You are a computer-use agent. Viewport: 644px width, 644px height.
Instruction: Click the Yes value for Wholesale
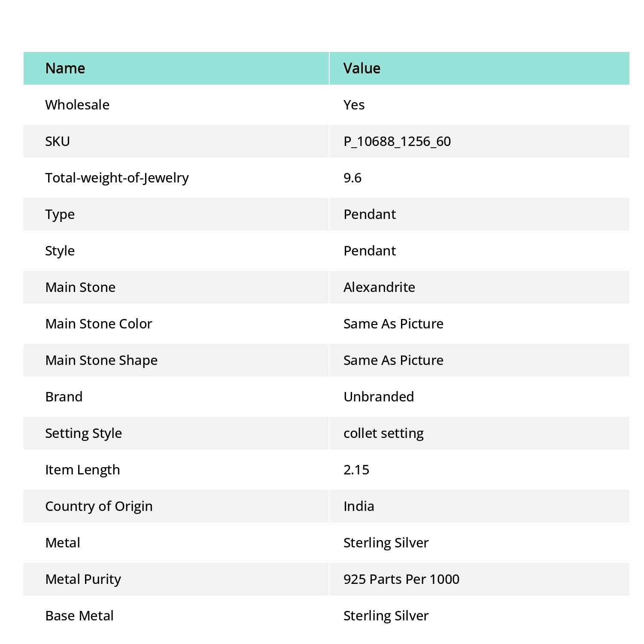[x=354, y=105]
